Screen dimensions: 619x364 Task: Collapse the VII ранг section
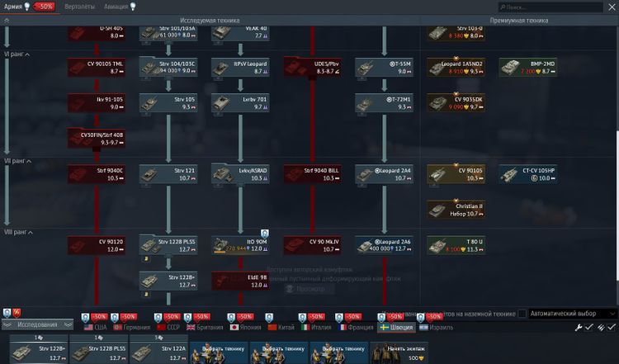(x=17, y=162)
